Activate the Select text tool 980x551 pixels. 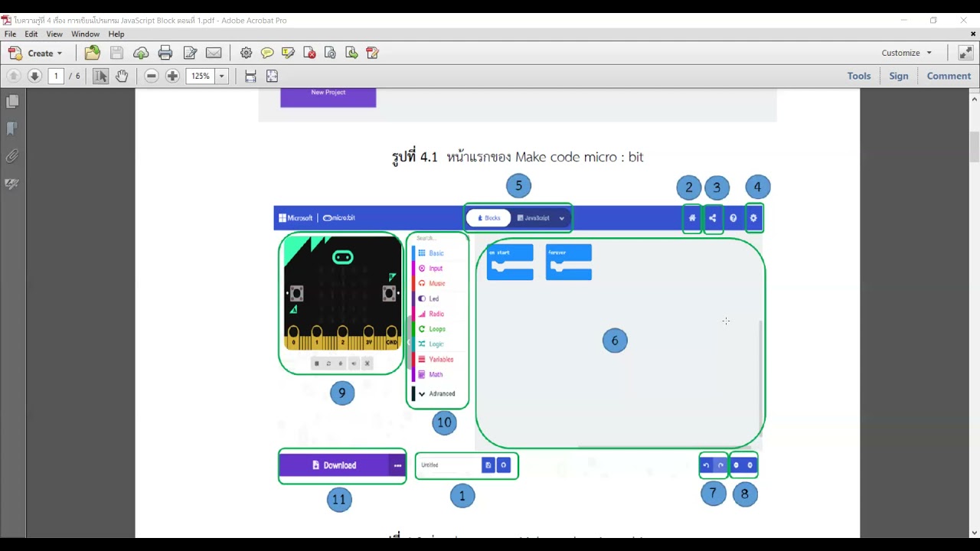[100, 76]
